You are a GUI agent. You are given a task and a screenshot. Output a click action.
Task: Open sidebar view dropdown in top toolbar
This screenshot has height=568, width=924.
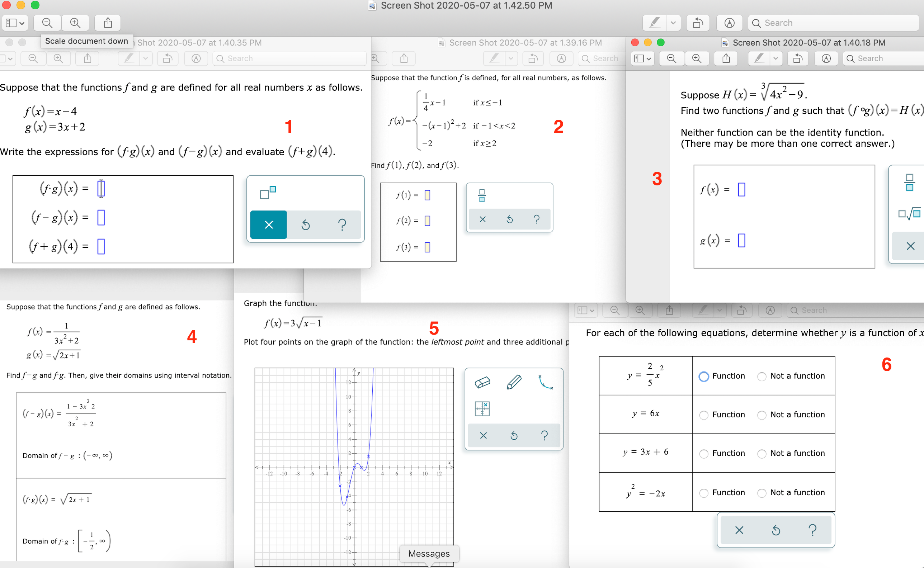tap(15, 23)
